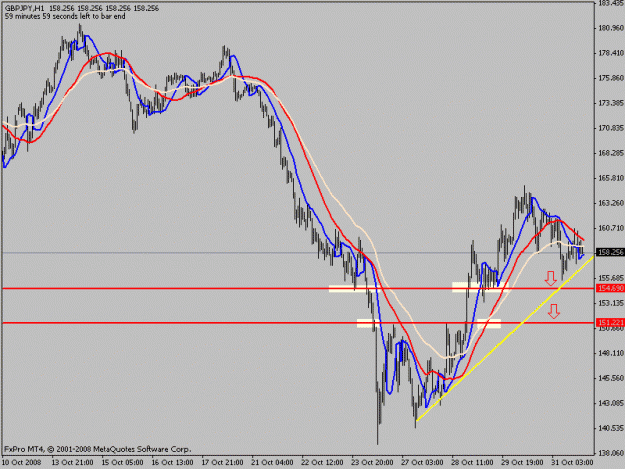The image size is (625, 469).
Task: Click the 165.810 price axis label
Action: [x=611, y=178]
